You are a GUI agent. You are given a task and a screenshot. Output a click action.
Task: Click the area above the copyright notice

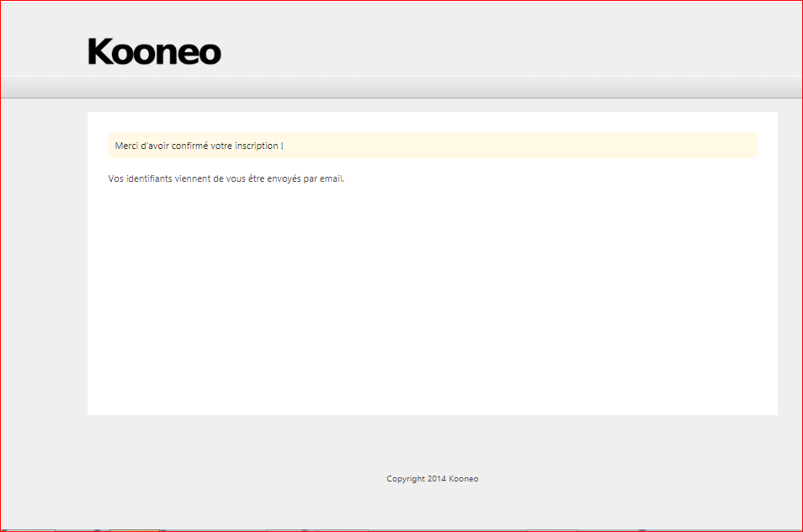coord(432,446)
